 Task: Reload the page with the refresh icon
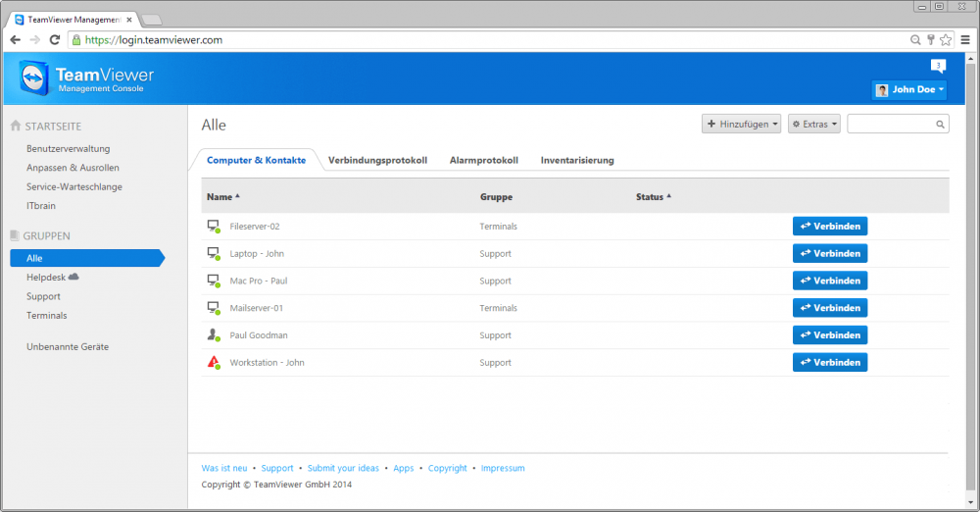point(55,40)
